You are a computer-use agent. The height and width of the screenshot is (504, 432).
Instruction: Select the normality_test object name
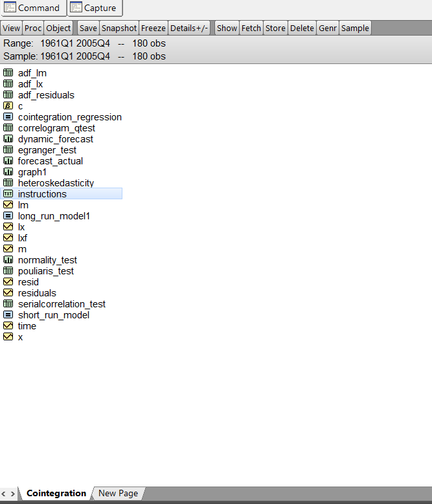(47, 260)
